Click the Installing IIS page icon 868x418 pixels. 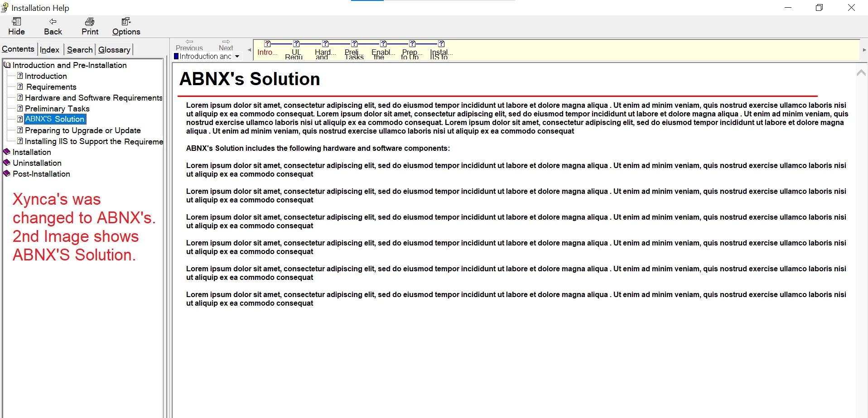tap(20, 141)
